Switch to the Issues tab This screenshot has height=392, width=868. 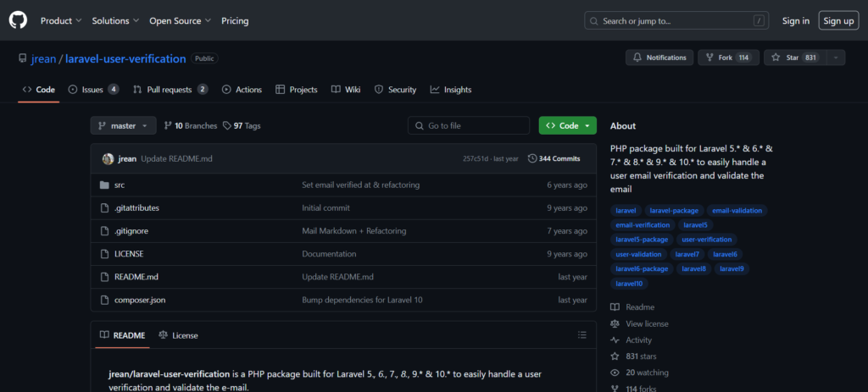[x=93, y=90]
